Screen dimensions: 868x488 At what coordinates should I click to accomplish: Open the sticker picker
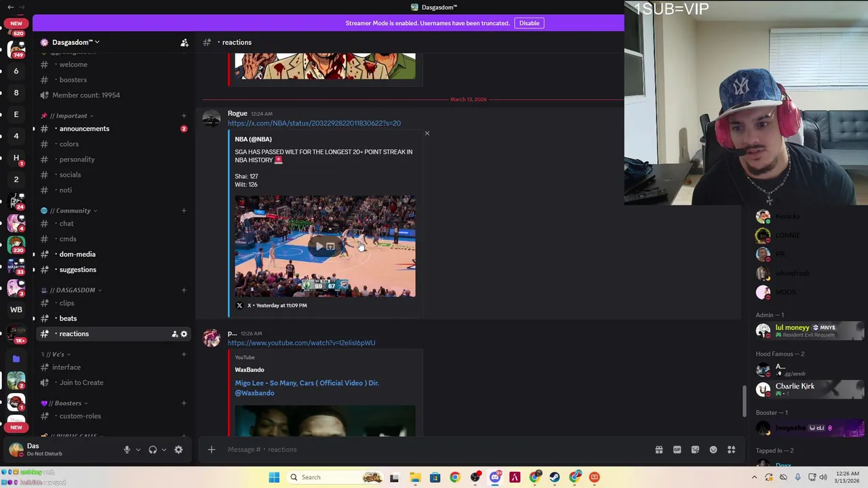695,449
